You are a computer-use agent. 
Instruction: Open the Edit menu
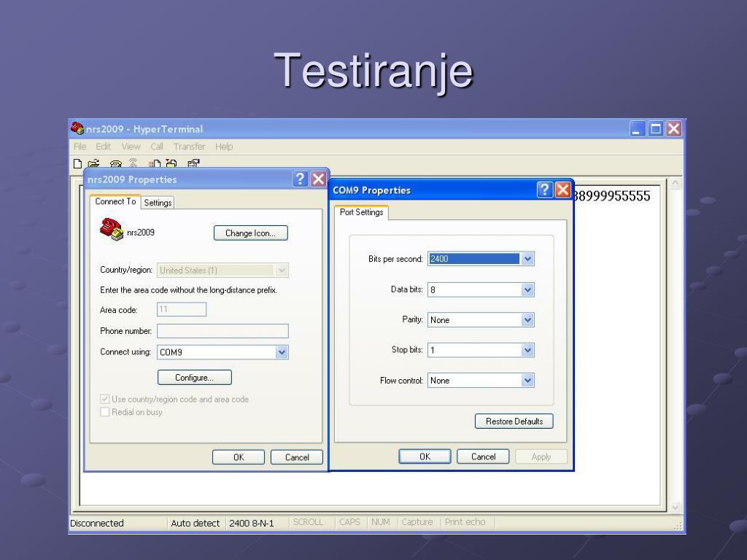103,147
